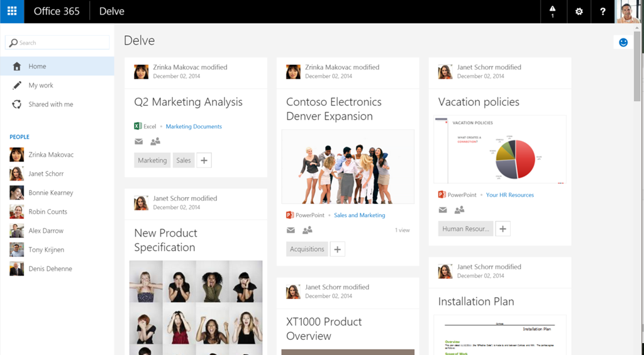Click Janet Schorr avatar on XT1000 Product Overview card
644x355 pixels.
293,291
